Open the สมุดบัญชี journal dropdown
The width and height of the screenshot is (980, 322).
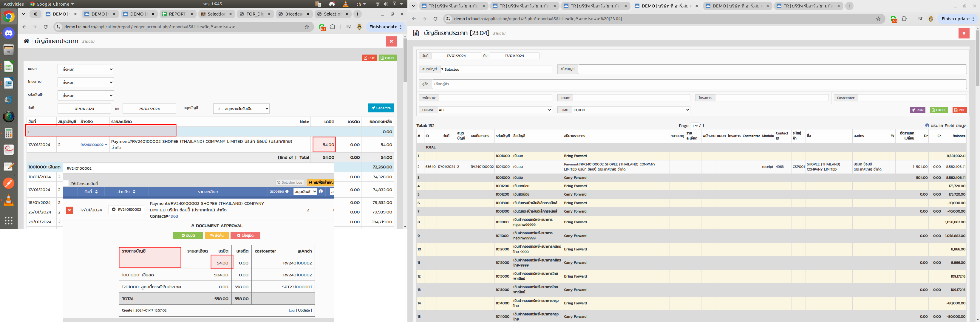241,108
